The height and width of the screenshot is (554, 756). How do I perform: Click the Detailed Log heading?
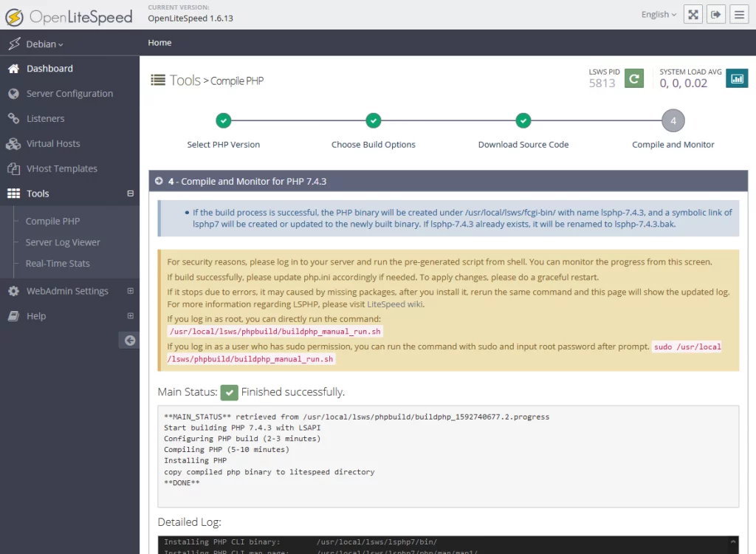190,522
